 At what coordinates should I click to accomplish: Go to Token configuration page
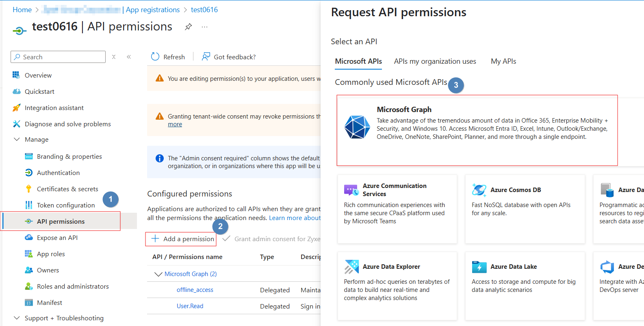pyautogui.click(x=66, y=205)
